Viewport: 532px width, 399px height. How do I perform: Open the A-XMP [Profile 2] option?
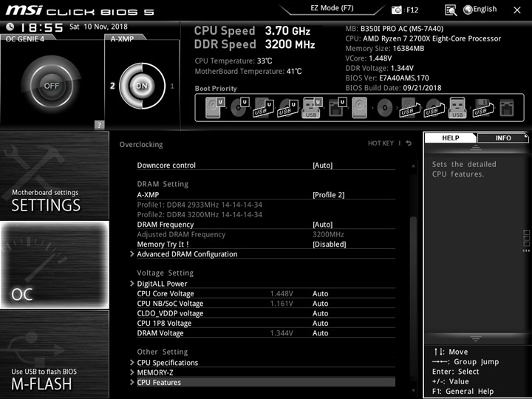click(328, 195)
